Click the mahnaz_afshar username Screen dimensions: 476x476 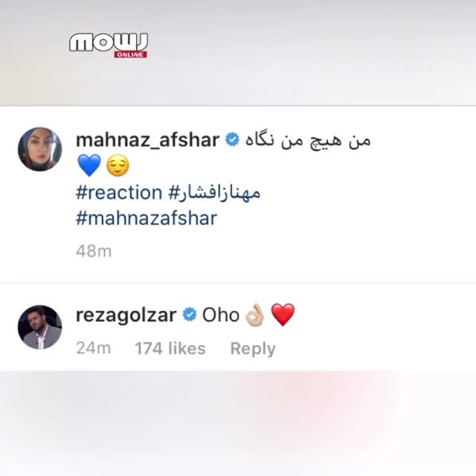point(147,140)
